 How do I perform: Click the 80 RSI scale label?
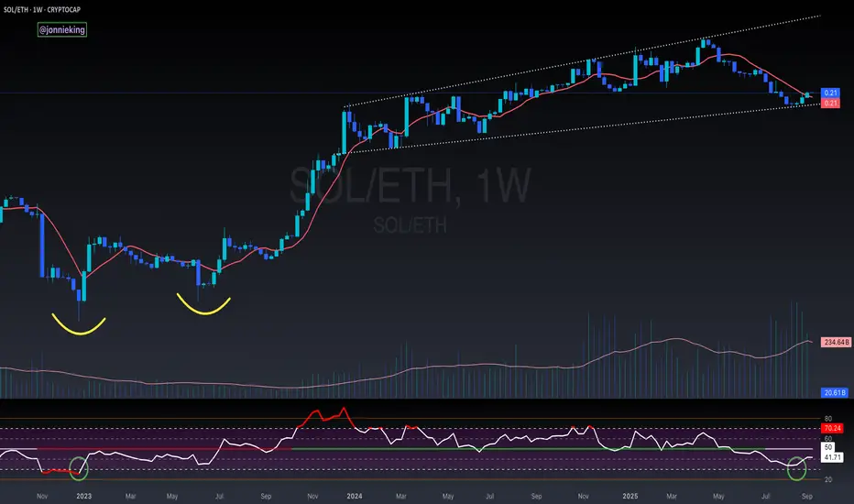click(827, 419)
